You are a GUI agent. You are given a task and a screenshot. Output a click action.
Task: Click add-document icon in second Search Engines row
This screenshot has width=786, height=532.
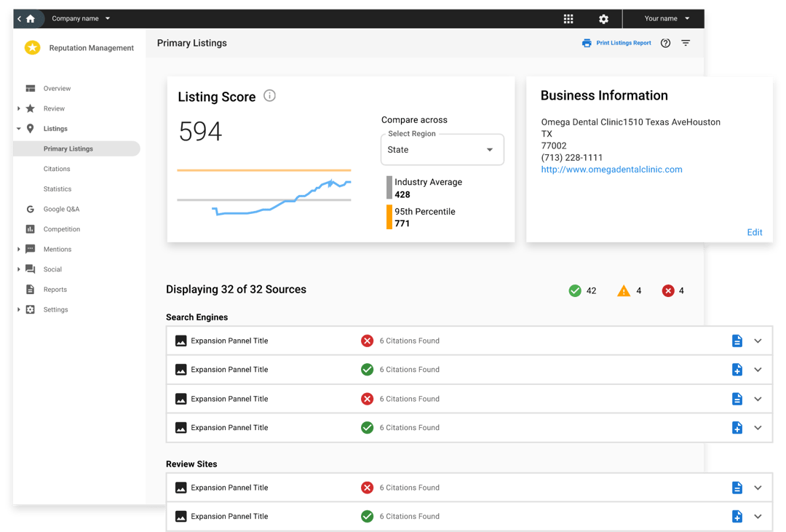pos(737,370)
